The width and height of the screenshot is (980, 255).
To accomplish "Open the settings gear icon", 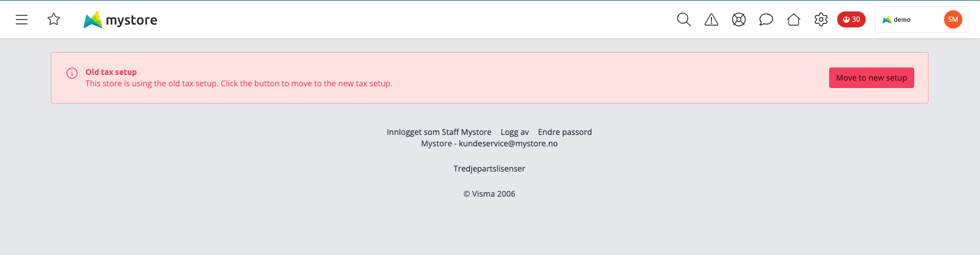I will pyautogui.click(x=821, y=19).
